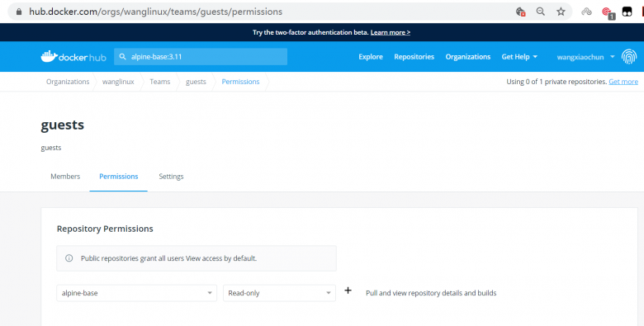Viewport: 644px width, 326px height.
Task: Switch to the Members tab
Action: 65,176
